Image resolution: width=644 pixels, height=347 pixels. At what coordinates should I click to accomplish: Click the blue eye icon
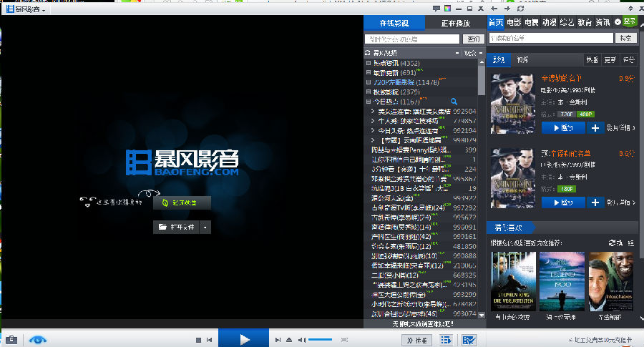click(37, 339)
